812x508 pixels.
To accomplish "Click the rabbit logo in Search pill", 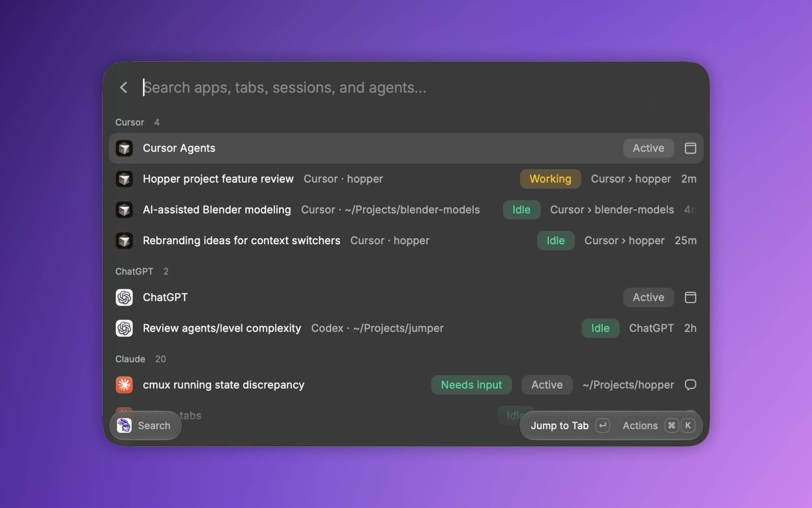I will pyautogui.click(x=124, y=426).
